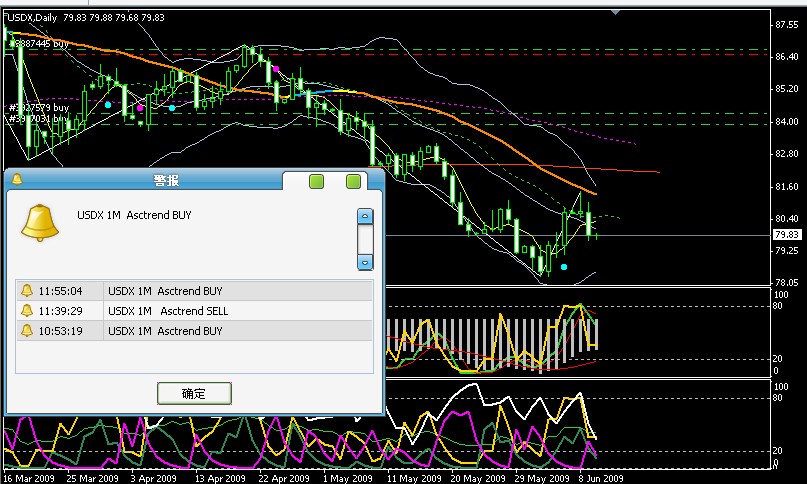Click the '1 May 2009' date label
This screenshot has height=484, width=807.
tap(347, 478)
